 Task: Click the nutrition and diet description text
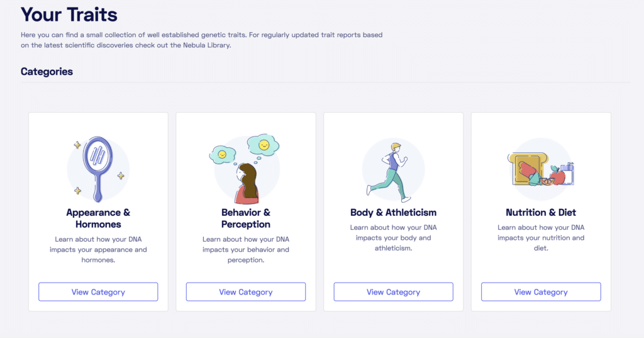tap(541, 238)
